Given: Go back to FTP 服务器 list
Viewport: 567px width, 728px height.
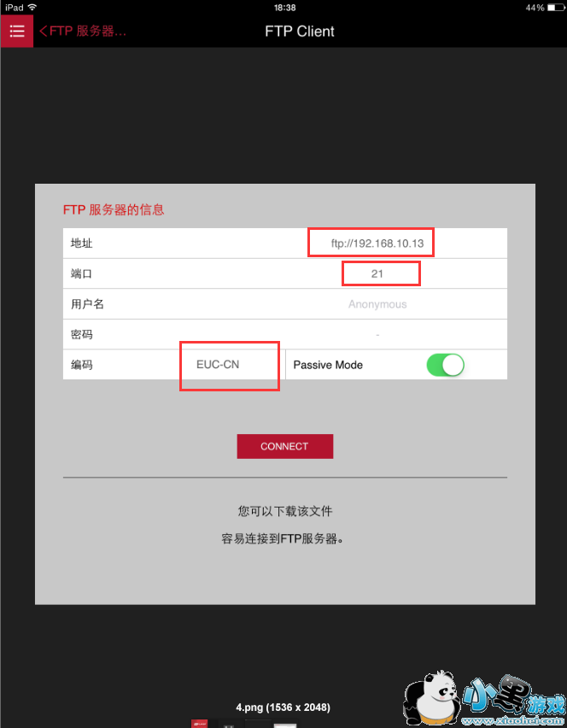Looking at the screenshot, I should 83,31.
